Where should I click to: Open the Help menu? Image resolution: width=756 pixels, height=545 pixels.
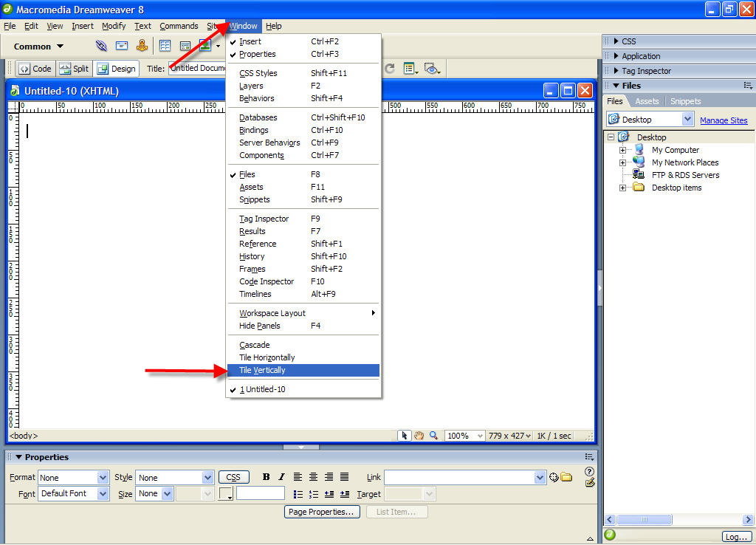[273, 26]
